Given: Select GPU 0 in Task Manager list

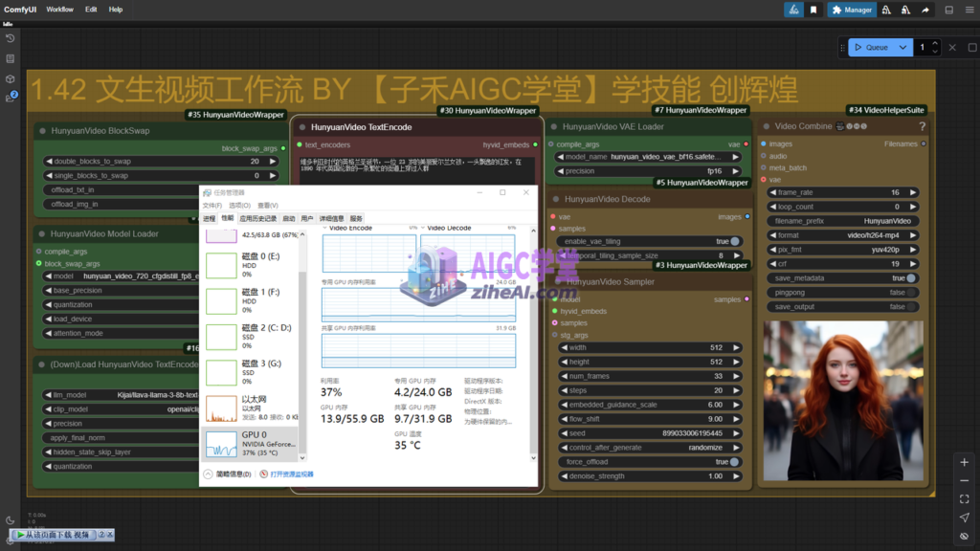Looking at the screenshot, I should pyautogui.click(x=250, y=444).
